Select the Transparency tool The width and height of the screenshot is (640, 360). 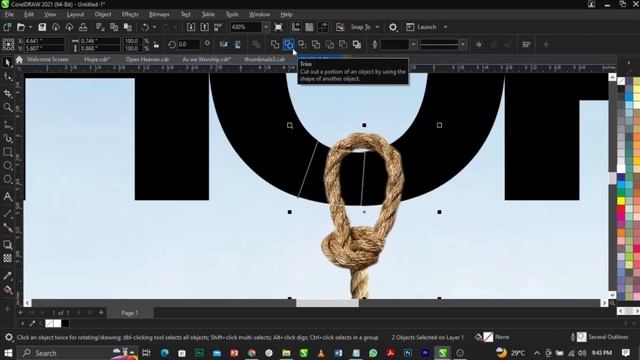(7, 258)
